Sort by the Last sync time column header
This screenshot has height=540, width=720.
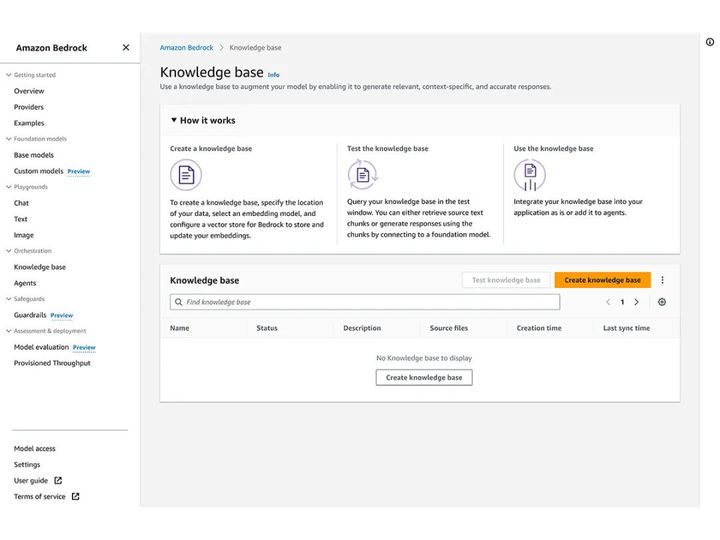(626, 328)
